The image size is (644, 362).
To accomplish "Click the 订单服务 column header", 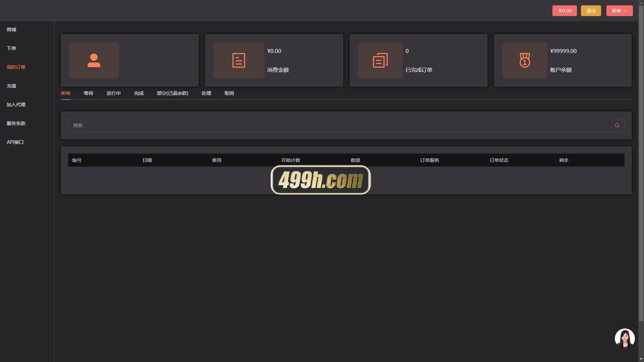I will tap(430, 160).
